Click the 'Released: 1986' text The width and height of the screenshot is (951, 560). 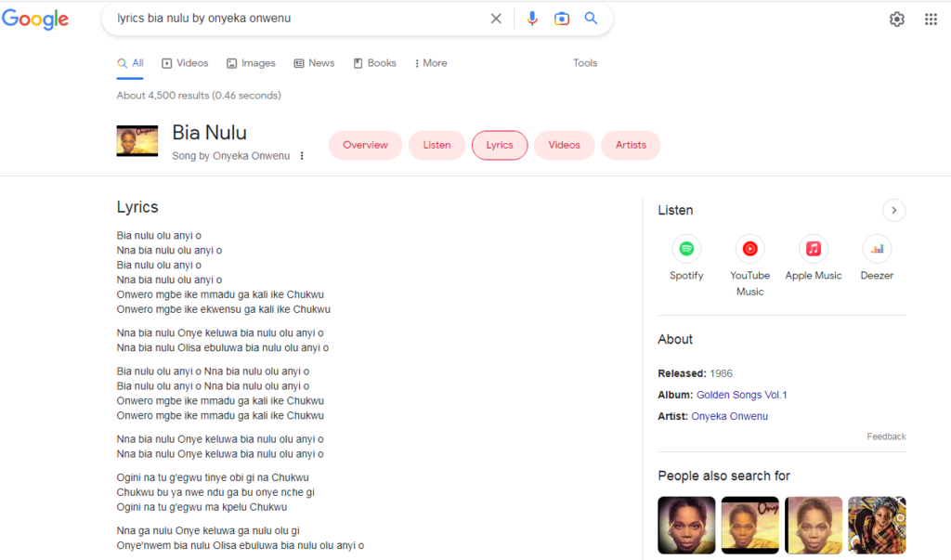tap(695, 373)
